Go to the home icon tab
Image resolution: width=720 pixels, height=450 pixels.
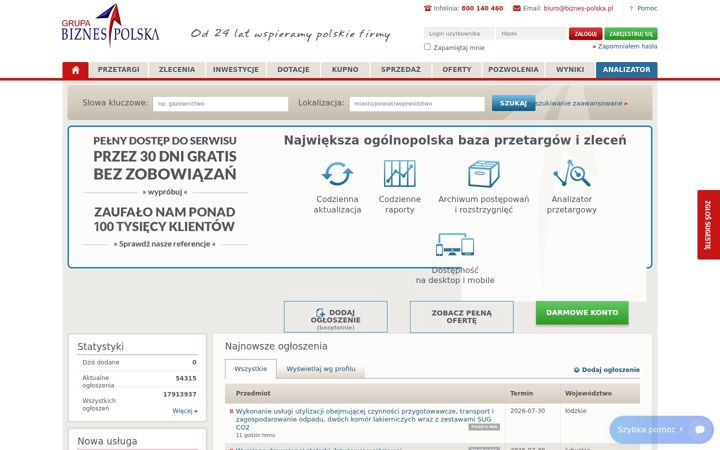point(75,70)
